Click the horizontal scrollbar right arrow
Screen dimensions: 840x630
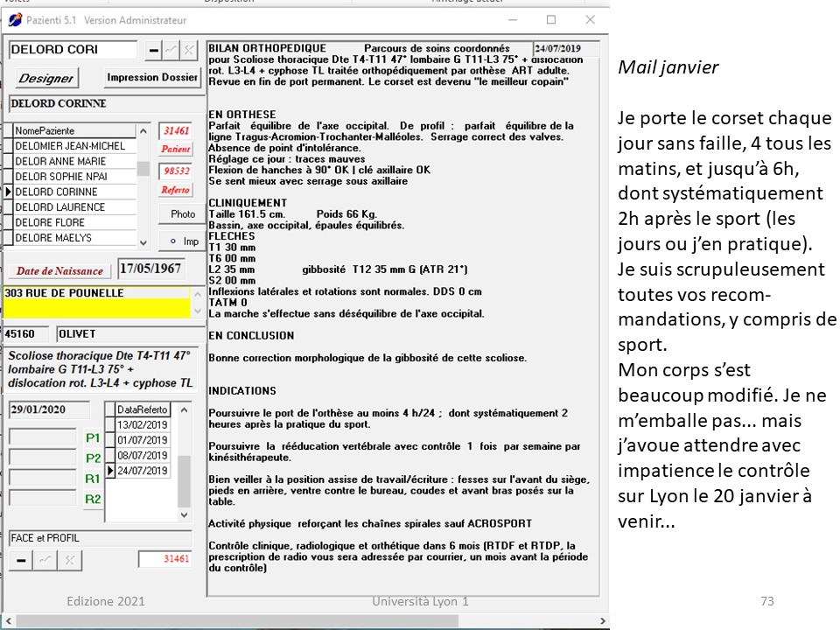pos(603,620)
